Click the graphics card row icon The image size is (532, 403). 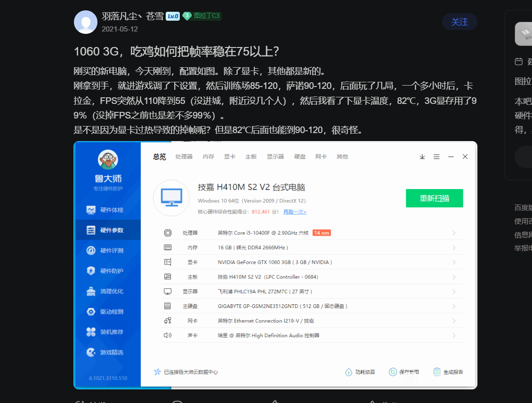click(x=168, y=262)
